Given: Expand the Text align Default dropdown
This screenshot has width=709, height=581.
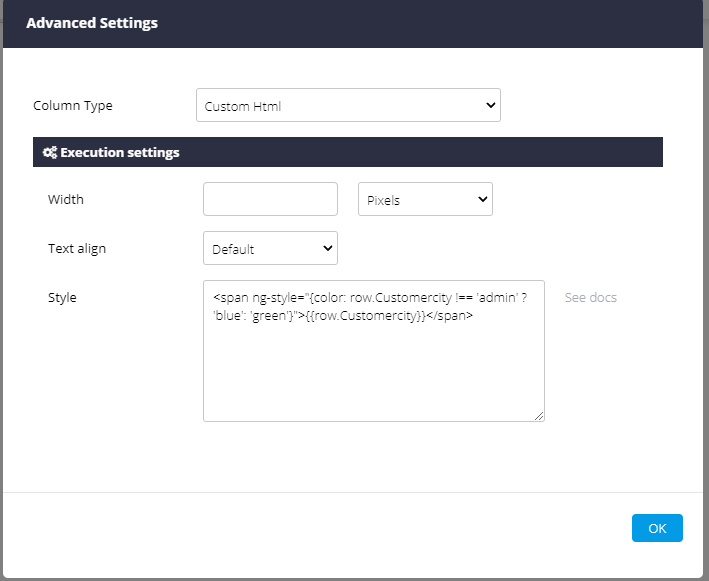Looking at the screenshot, I should coord(269,249).
